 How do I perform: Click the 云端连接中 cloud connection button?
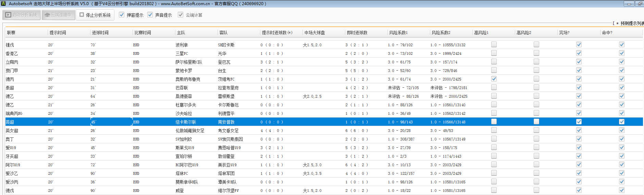[x=58, y=15]
